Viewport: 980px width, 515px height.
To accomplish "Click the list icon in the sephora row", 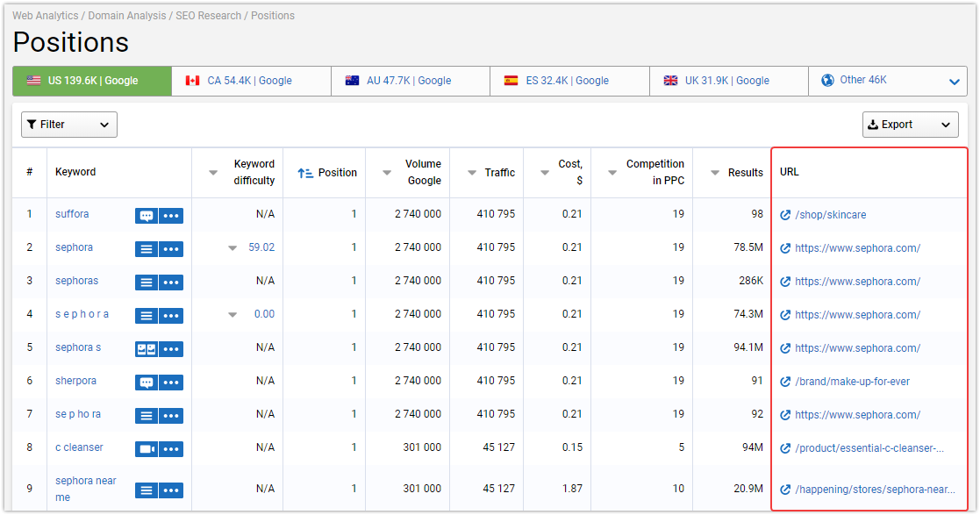I will [x=147, y=249].
